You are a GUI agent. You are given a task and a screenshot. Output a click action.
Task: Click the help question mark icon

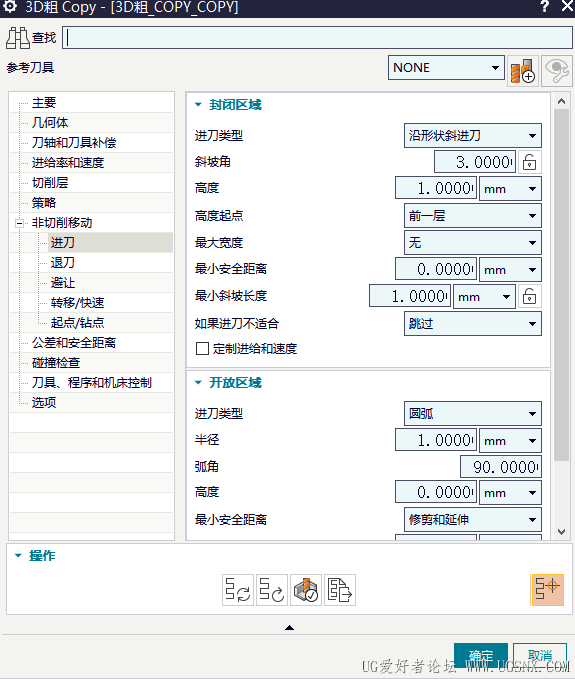pyautogui.click(x=544, y=6)
